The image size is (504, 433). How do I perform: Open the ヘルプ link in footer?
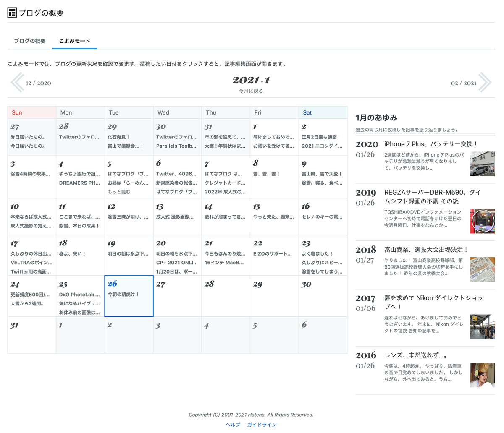pos(233,425)
